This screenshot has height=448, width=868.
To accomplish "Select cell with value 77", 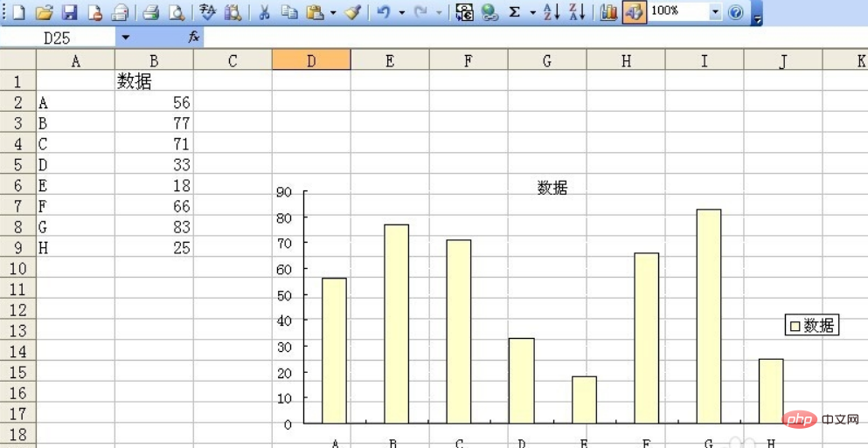I will coord(155,122).
